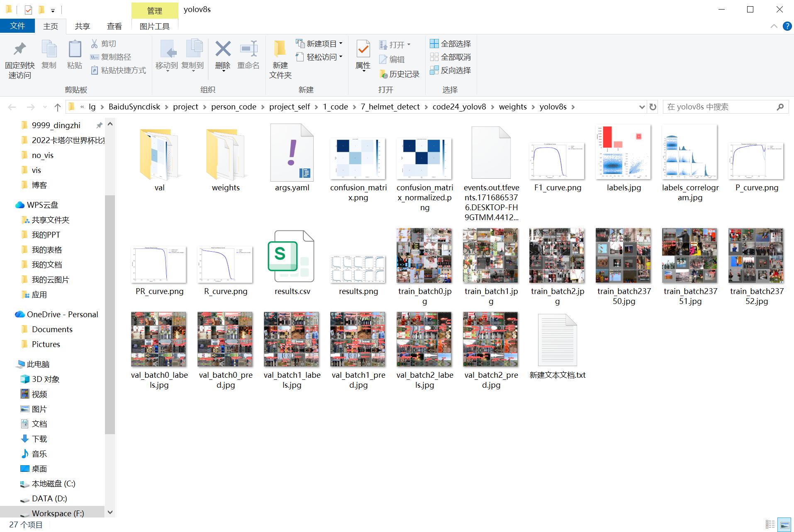This screenshot has width=794, height=532.
Task: Click the Paste clipboard icon
Action: (75, 49)
